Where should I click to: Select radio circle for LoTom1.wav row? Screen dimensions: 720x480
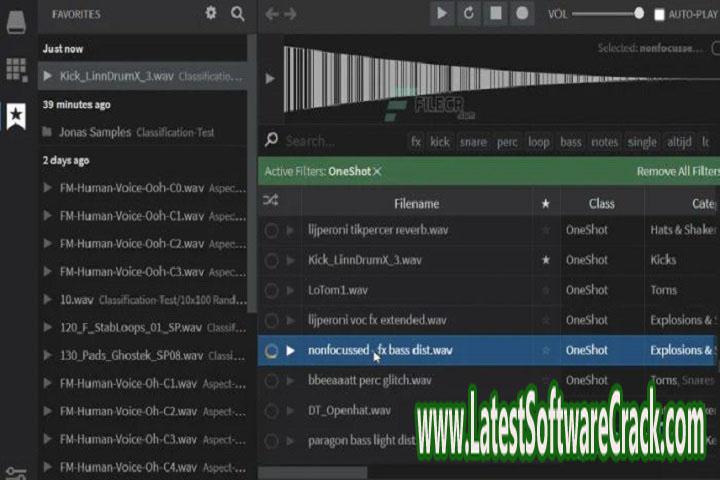coord(271,290)
